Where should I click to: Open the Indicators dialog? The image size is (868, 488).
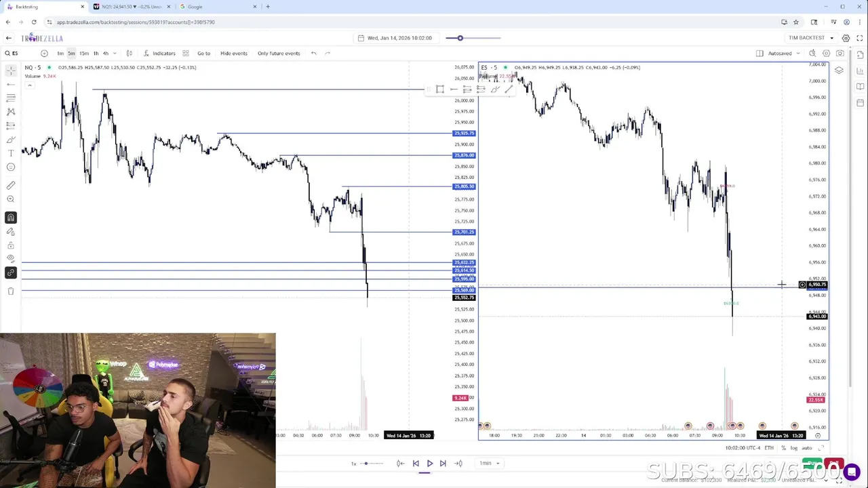click(159, 54)
